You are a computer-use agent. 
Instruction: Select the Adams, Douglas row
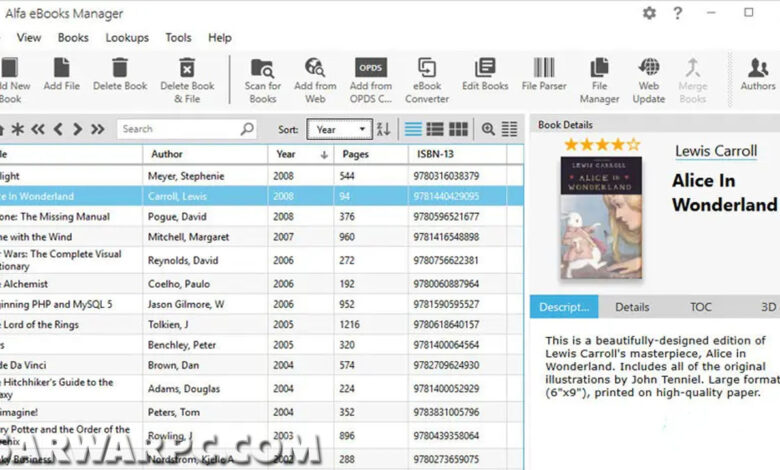[x=262, y=388]
